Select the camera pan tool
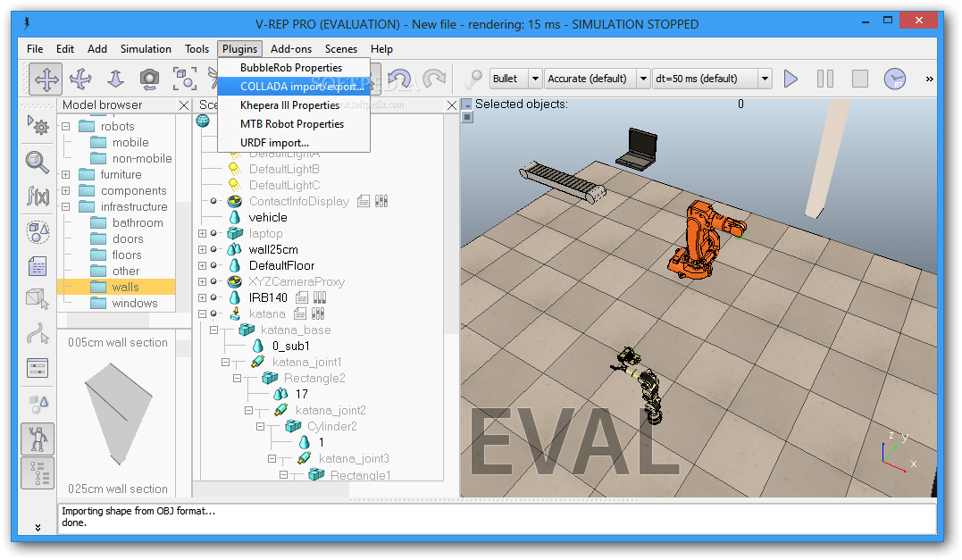 point(46,79)
